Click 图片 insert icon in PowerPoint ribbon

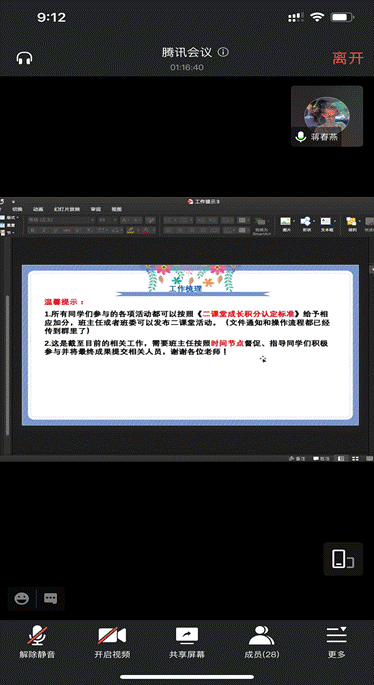pyautogui.click(x=286, y=224)
